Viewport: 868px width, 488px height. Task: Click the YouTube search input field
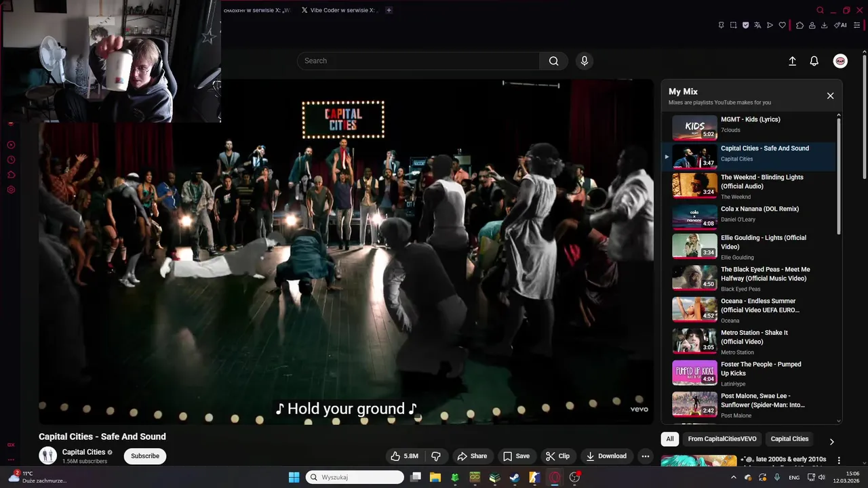click(x=418, y=61)
